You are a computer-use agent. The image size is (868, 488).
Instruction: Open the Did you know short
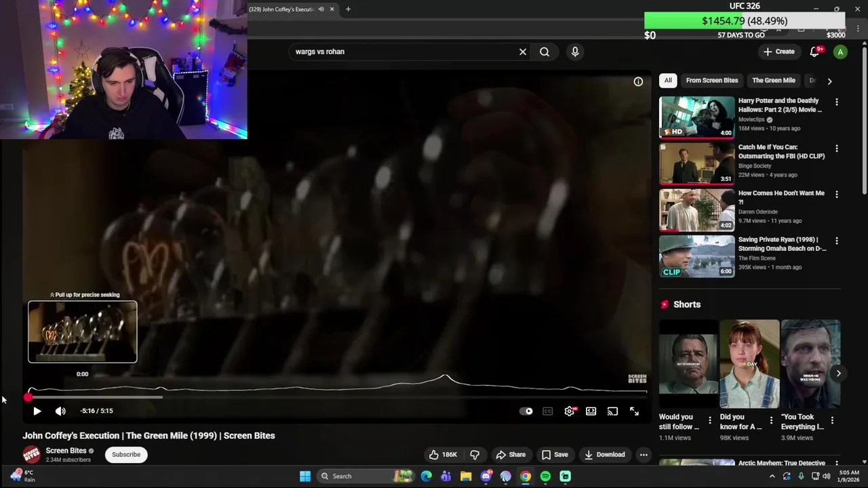click(749, 365)
